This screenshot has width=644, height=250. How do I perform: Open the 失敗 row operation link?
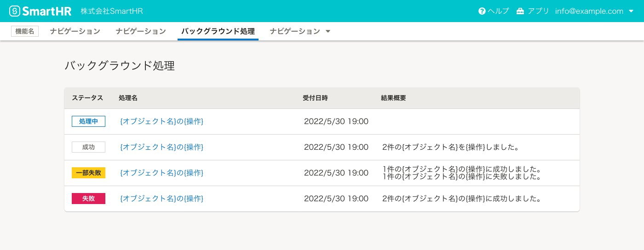point(161,199)
